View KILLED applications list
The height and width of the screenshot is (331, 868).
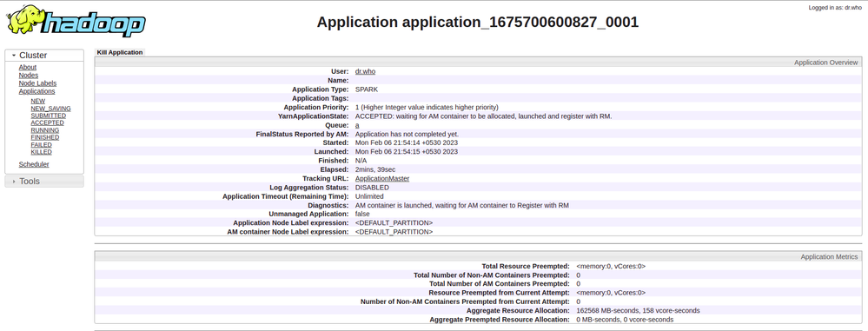click(x=42, y=152)
